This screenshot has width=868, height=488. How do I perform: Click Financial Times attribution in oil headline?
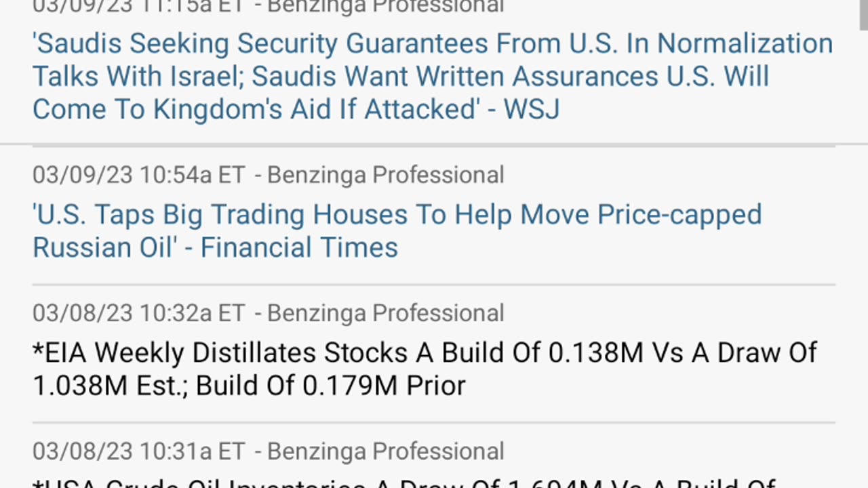pyautogui.click(x=299, y=247)
